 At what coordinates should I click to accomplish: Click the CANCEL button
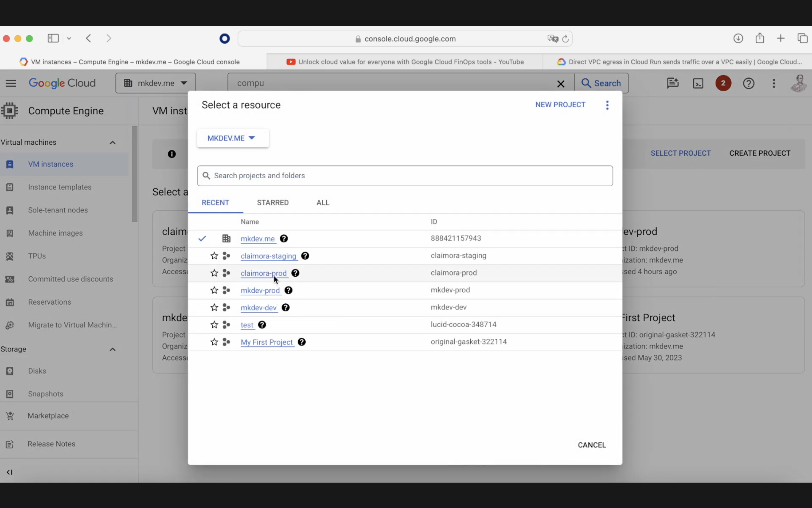tap(591, 444)
